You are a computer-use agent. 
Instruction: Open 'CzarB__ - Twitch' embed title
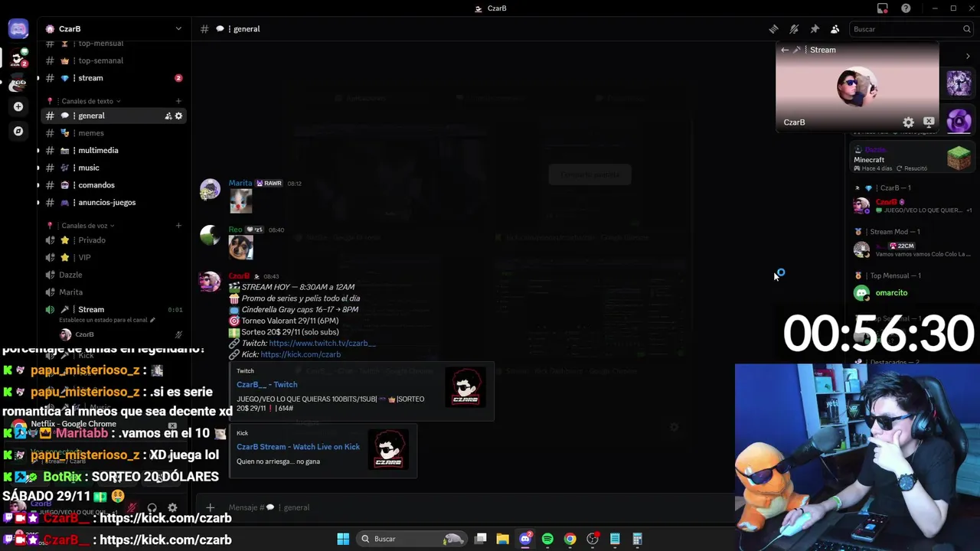coord(266,385)
